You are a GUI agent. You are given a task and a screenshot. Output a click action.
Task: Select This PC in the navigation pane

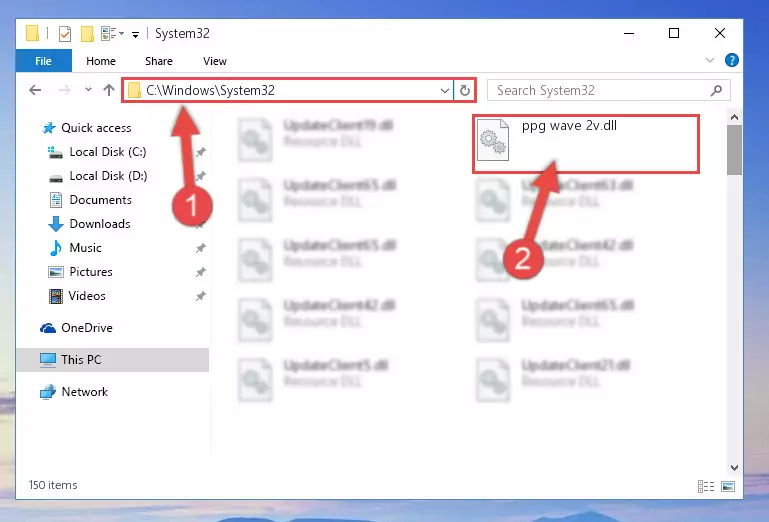[113, 360]
